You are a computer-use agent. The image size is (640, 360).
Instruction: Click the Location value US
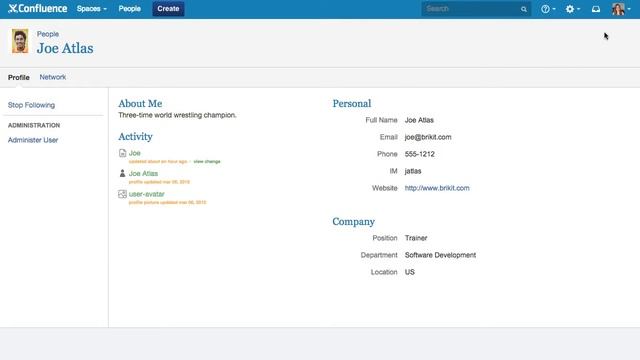click(409, 272)
